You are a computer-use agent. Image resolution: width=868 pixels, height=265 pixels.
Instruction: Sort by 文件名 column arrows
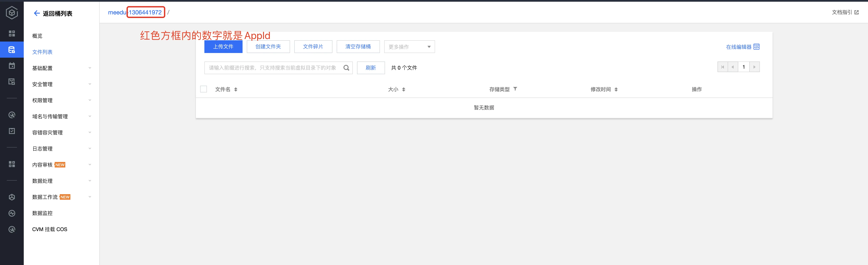pos(236,89)
